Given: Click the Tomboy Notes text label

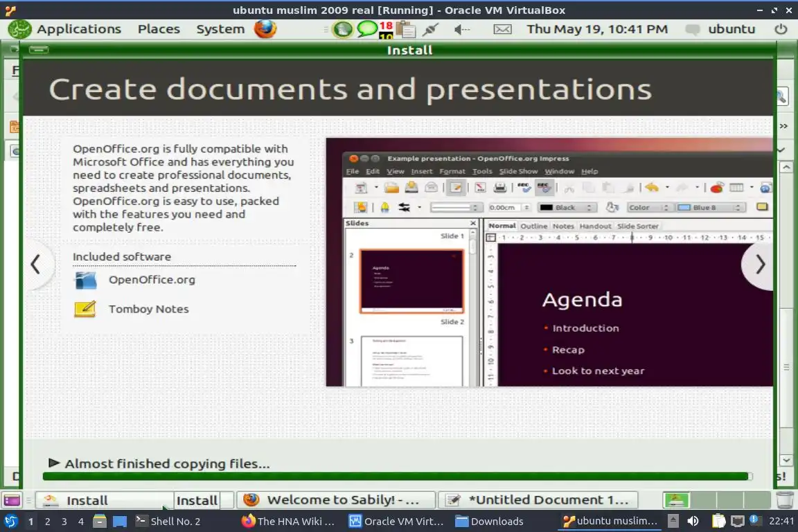Looking at the screenshot, I should 149,309.
